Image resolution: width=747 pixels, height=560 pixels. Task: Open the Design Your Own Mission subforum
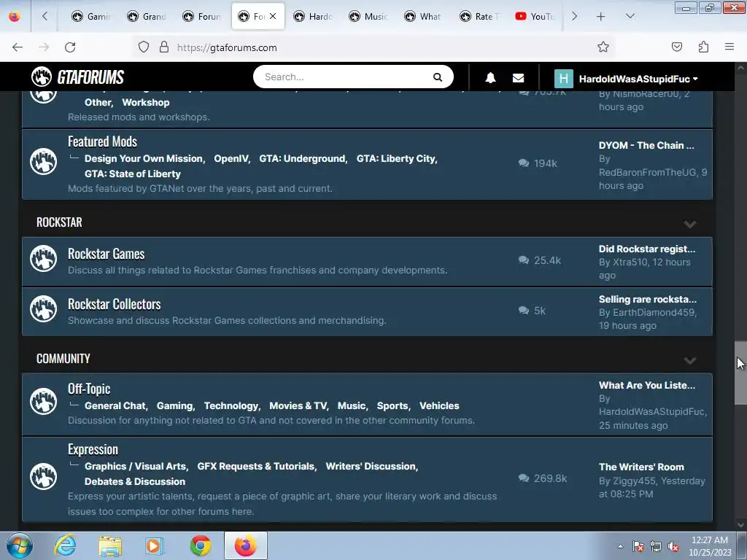pyautogui.click(x=144, y=158)
